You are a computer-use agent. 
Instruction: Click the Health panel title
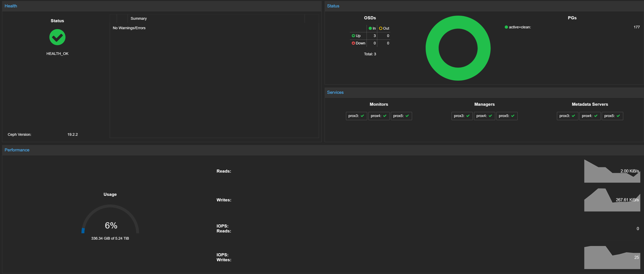coord(11,6)
